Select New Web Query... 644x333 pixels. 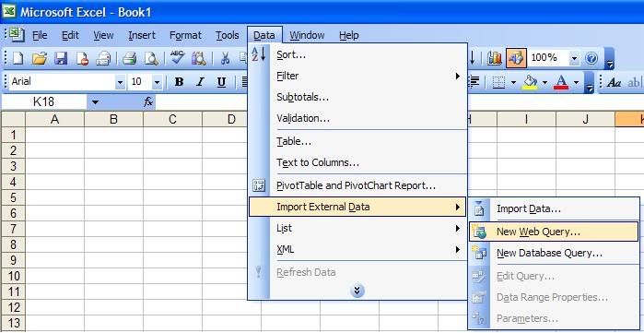click(x=554, y=232)
